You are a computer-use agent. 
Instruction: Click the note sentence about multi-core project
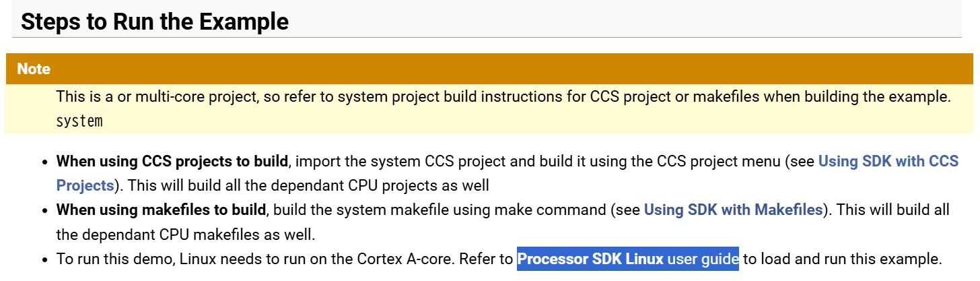tap(503, 96)
